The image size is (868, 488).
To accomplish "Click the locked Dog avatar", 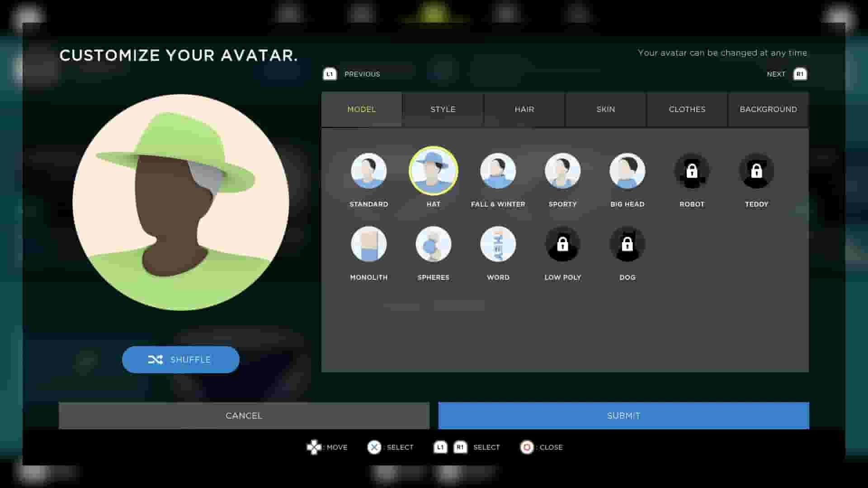I will coord(627,244).
